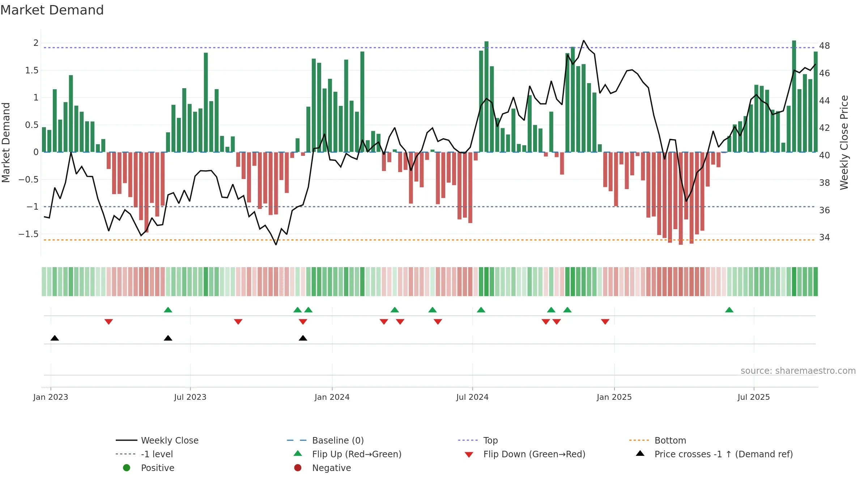This screenshot has height=488, width=868.
Task: Click the source: sharemaestro.com text
Action: [798, 371]
